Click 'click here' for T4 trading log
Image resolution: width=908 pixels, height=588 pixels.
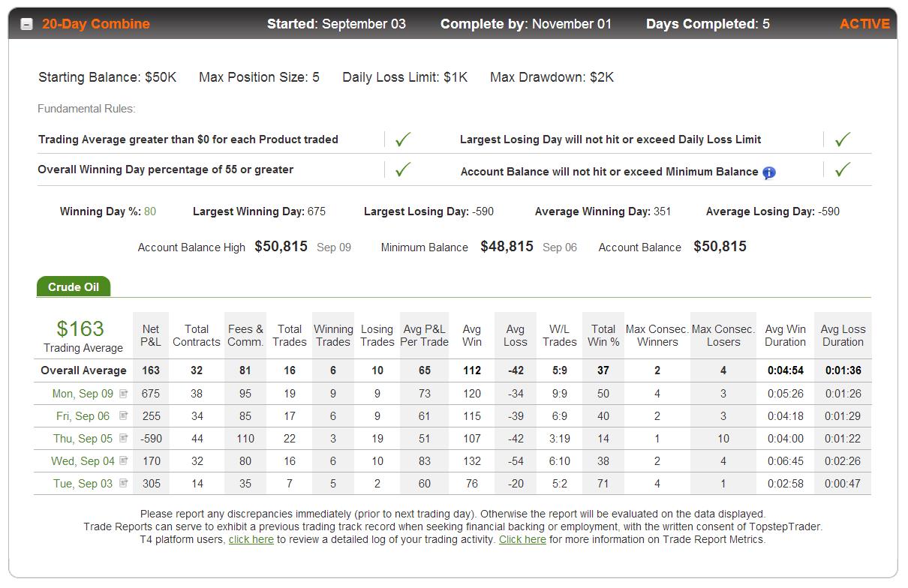coord(251,539)
